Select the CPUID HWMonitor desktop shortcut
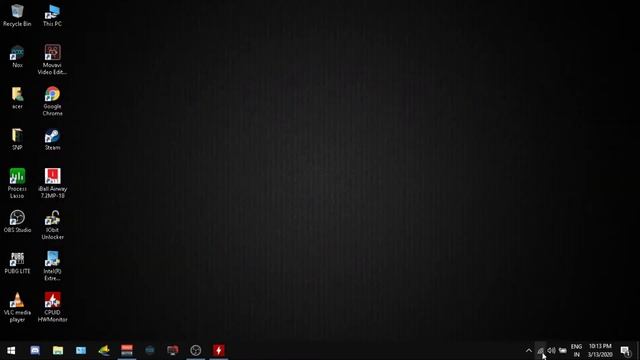 coord(52,307)
